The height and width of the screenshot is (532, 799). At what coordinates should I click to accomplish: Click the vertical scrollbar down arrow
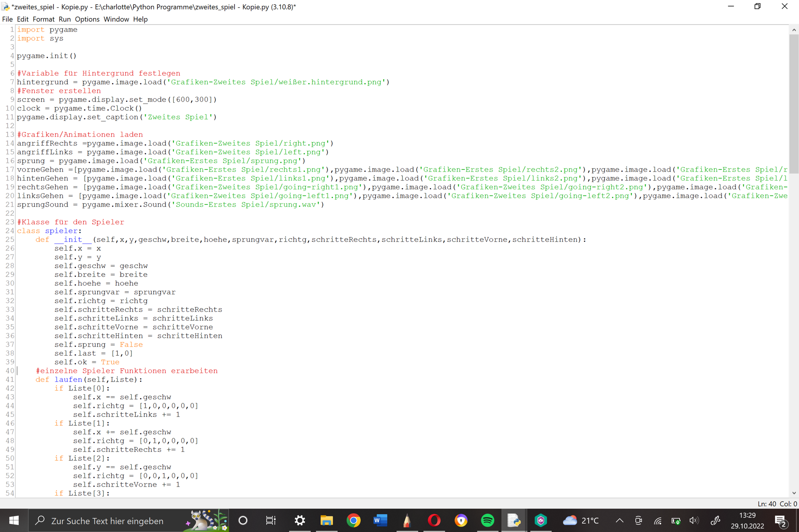pos(794,493)
